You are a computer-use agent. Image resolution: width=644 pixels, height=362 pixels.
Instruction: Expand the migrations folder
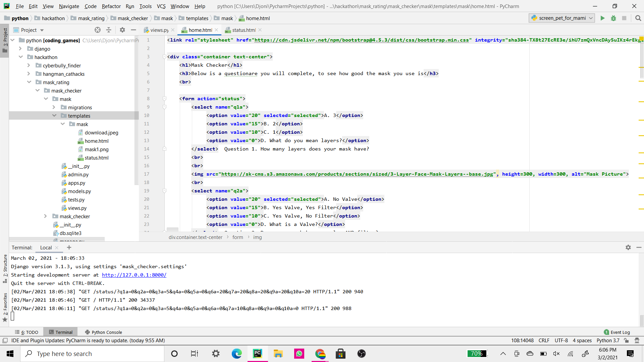[54, 107]
